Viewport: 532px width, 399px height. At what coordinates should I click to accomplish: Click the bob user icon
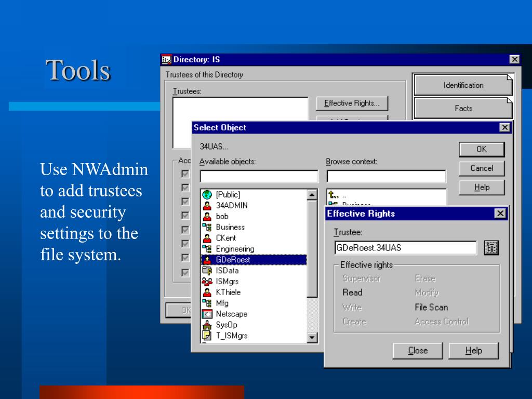(207, 217)
